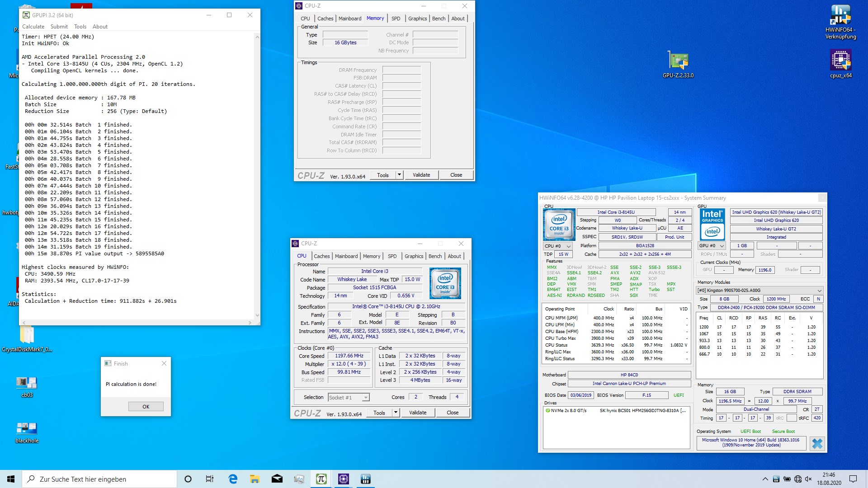Image resolution: width=868 pixels, height=488 pixels.
Task: Switch to the Memory tab in lower CPU-Z window
Action: coord(371,256)
